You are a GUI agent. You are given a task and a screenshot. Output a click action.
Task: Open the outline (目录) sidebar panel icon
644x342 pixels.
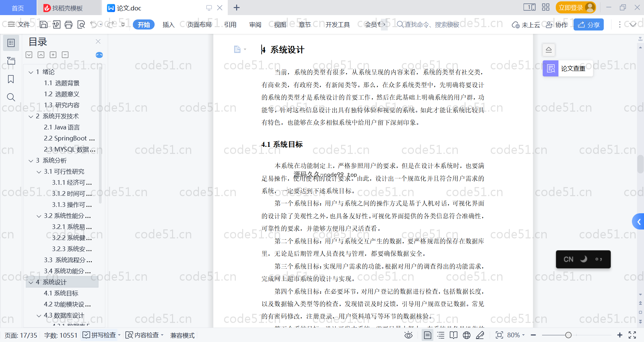(11, 43)
